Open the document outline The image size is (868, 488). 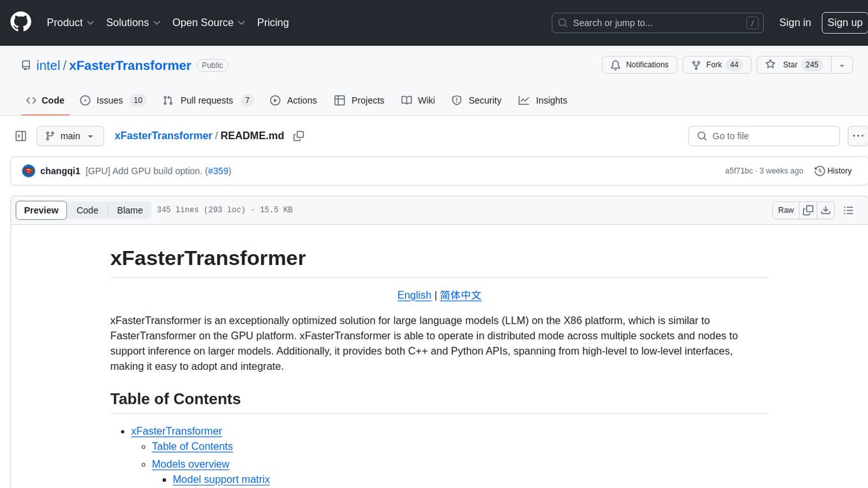coord(848,210)
